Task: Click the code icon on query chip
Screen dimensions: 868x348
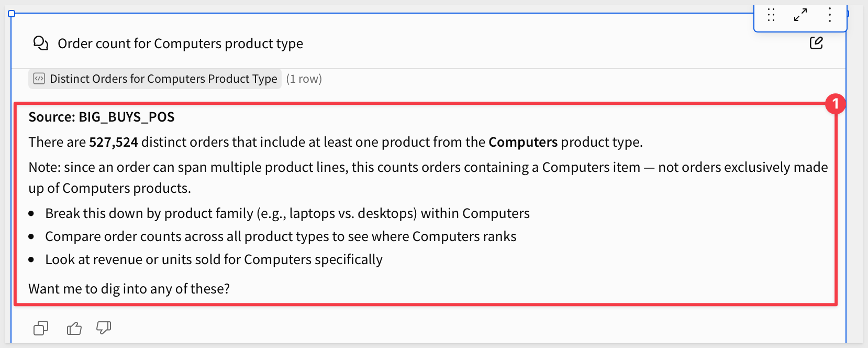Action: pyautogui.click(x=39, y=79)
